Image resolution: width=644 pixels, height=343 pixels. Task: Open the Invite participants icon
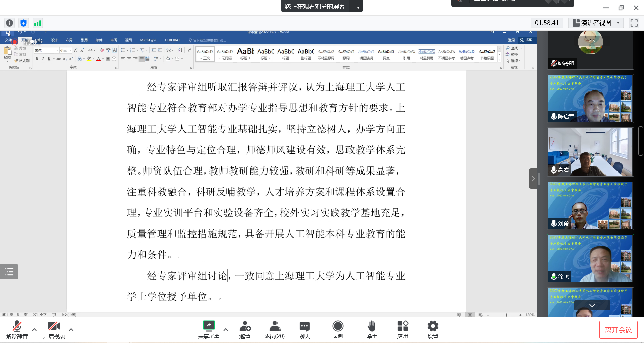[x=245, y=329]
